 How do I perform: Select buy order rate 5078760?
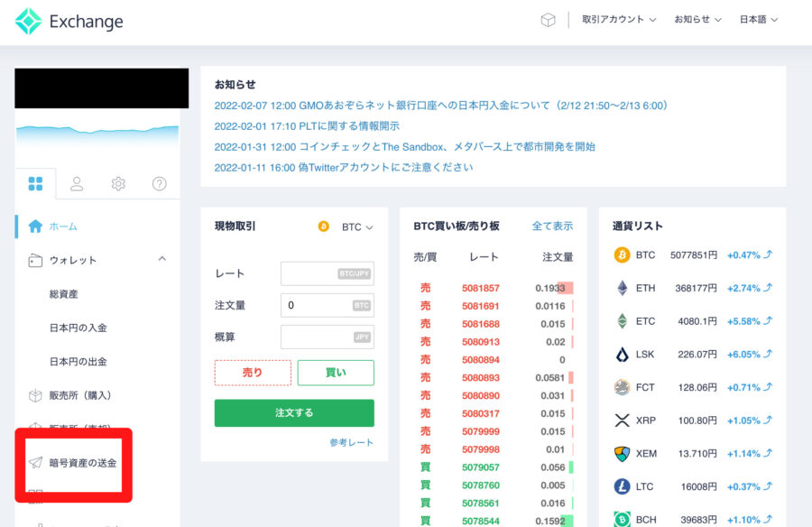pyautogui.click(x=481, y=485)
